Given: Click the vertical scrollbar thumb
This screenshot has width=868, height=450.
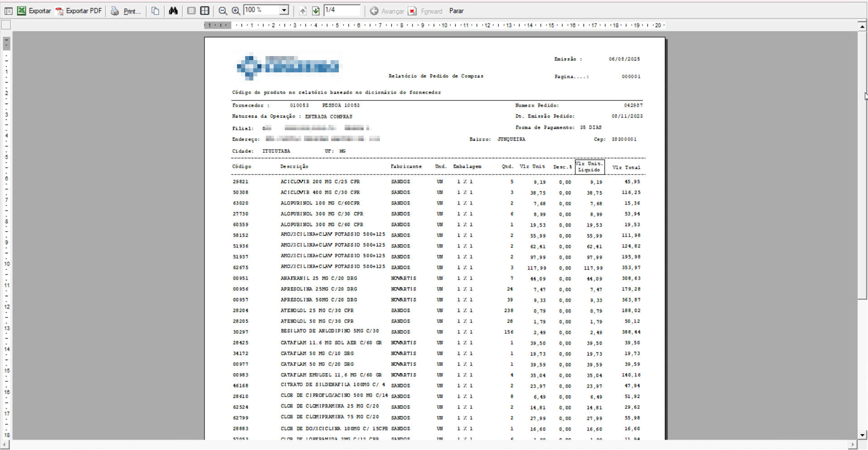Looking at the screenshot, I should tap(862, 165).
